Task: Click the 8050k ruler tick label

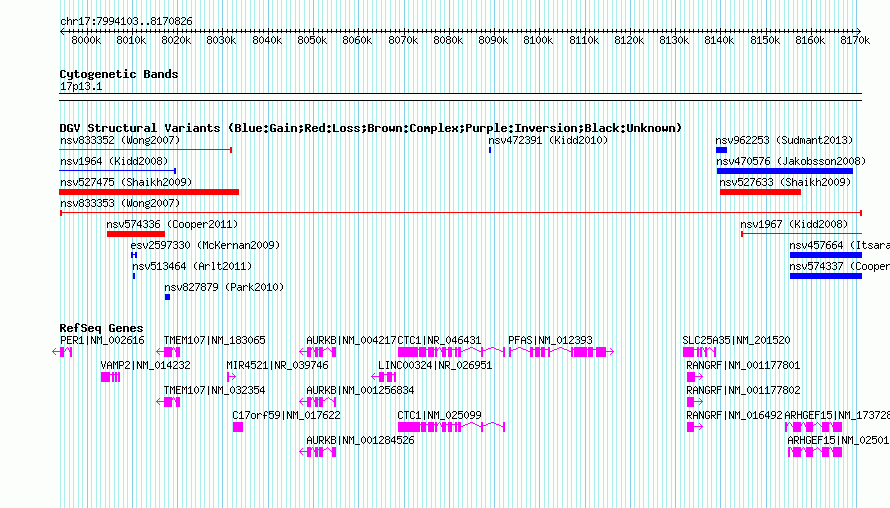Action: (x=312, y=40)
